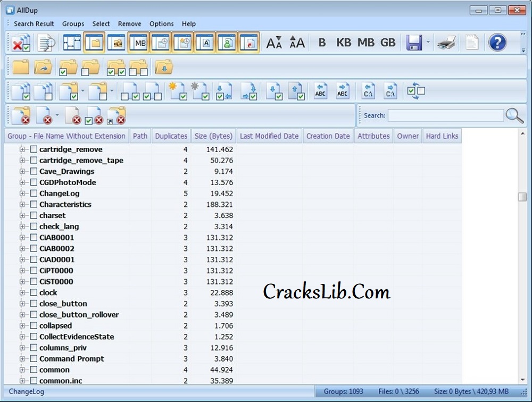The height and width of the screenshot is (402, 532).
Task: Check the Command Prompt group checkbox
Action: point(34,358)
